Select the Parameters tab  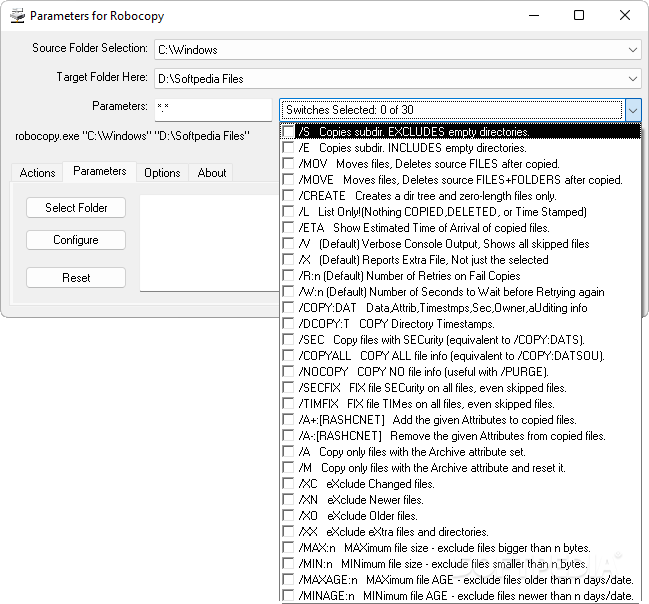tap(100, 171)
